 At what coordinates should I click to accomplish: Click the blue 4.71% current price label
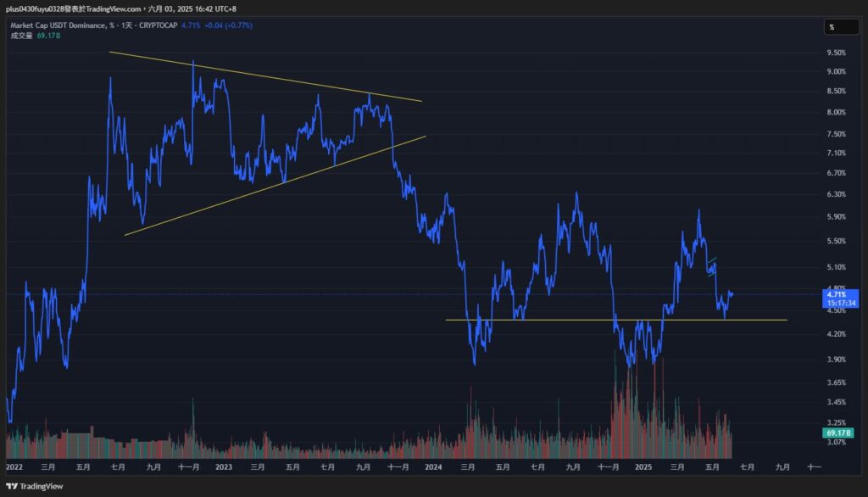pyautogui.click(x=837, y=293)
